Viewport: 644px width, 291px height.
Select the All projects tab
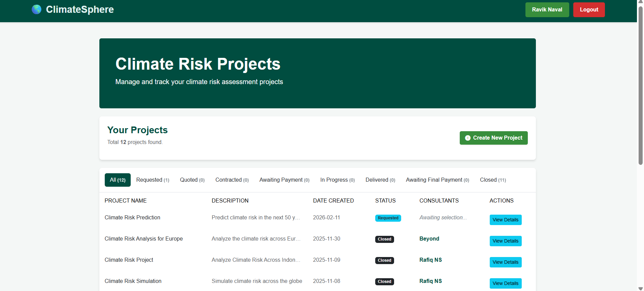[x=118, y=180]
